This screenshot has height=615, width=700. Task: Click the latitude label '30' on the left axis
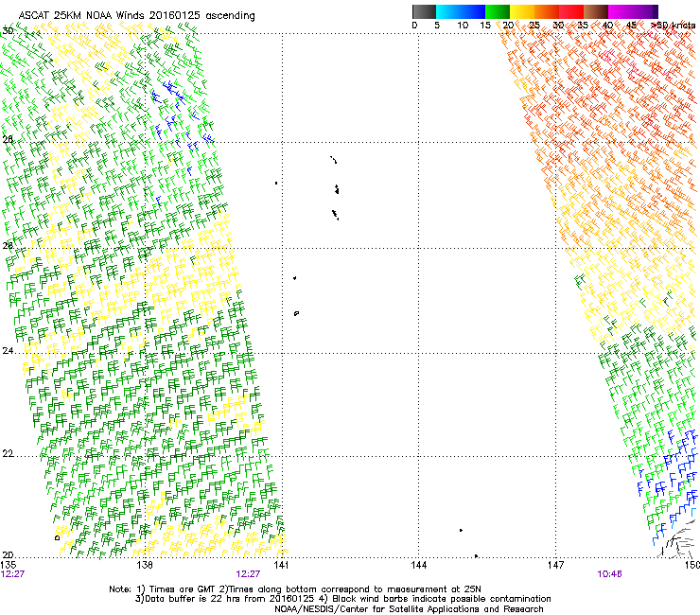click(8, 31)
